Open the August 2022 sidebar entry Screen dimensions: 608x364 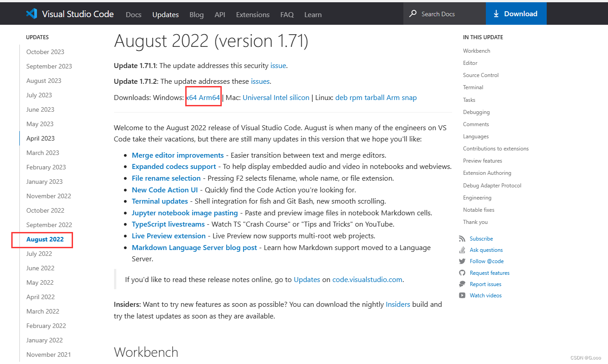(x=45, y=239)
